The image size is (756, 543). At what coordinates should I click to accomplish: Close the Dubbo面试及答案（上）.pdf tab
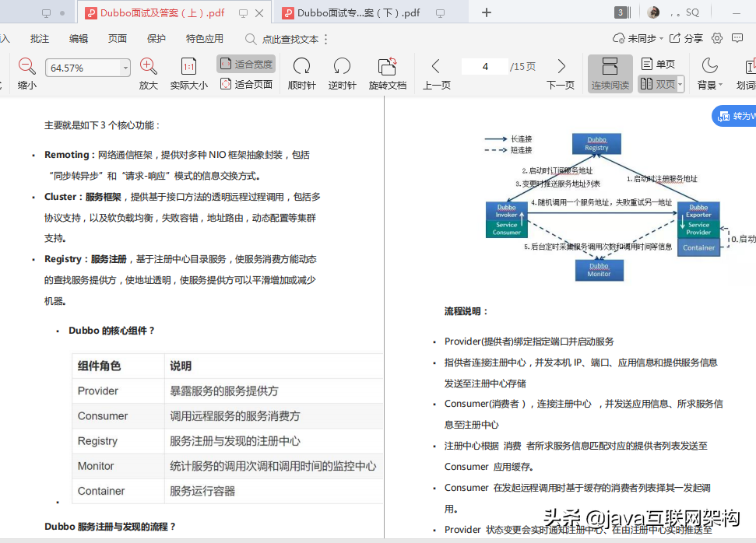pyautogui.click(x=259, y=13)
